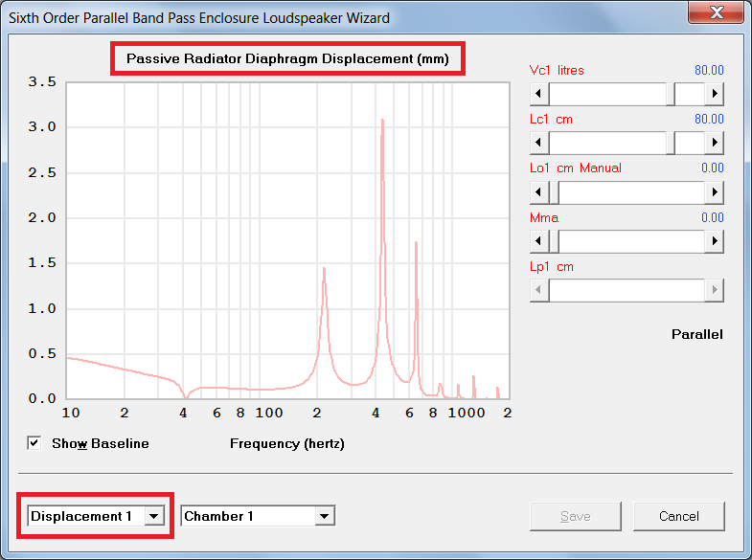The width and height of the screenshot is (752, 560).
Task: Click the Lp1 cm label
Action: tap(552, 267)
